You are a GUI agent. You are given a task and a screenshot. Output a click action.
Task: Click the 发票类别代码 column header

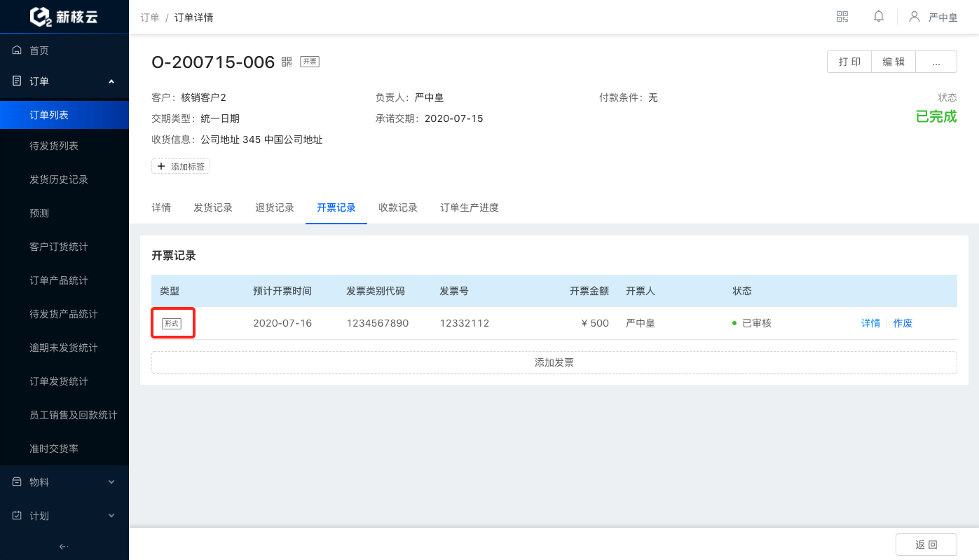pyautogui.click(x=376, y=291)
